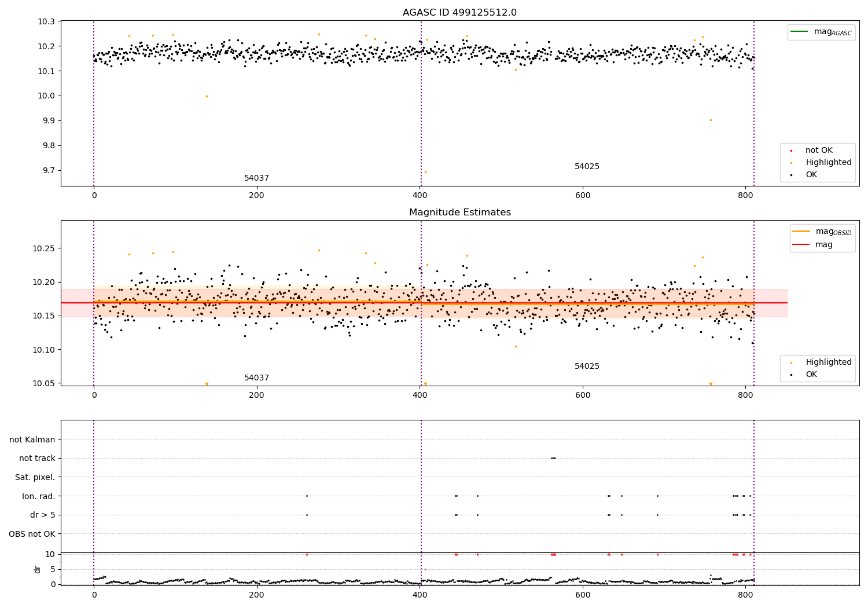This screenshot has height=608, width=868.
Task: Click x-axis tick 200 under Magnitude Estimates plot
Action: [x=256, y=395]
